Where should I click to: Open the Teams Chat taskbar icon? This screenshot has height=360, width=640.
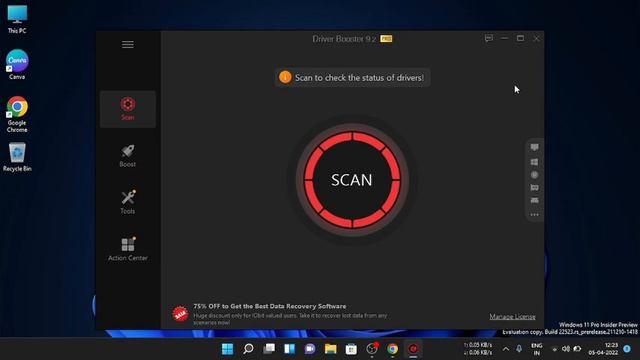[310, 349]
